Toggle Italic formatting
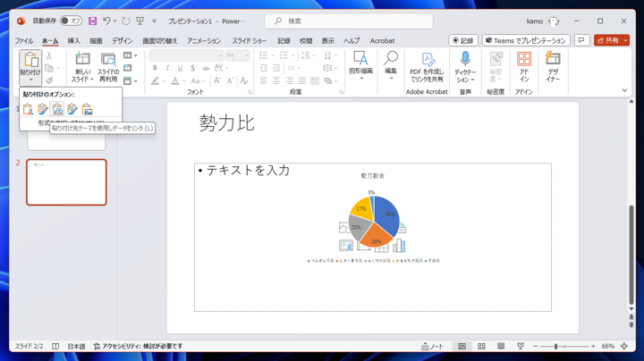The width and height of the screenshot is (644, 361). coord(167,68)
